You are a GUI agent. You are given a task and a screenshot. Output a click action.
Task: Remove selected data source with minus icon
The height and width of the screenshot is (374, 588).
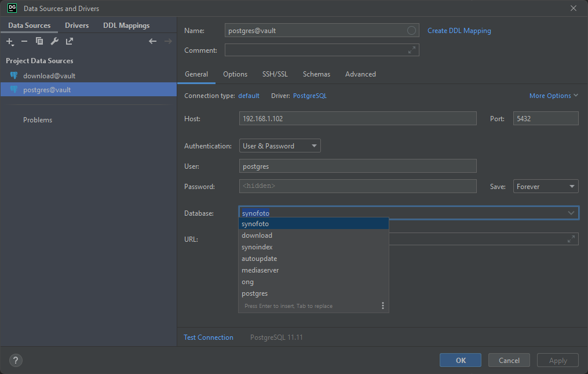coord(24,41)
